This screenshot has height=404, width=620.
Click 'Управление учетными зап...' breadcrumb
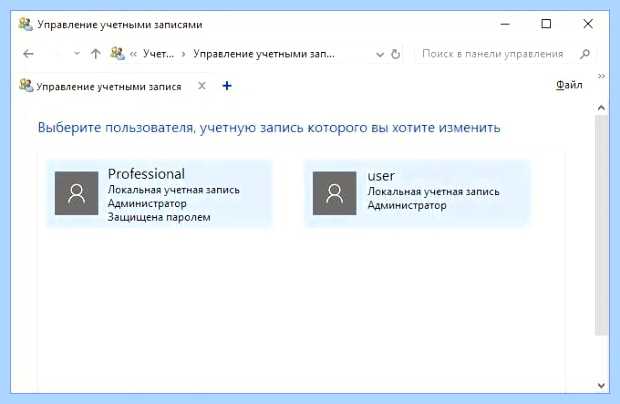(x=264, y=54)
